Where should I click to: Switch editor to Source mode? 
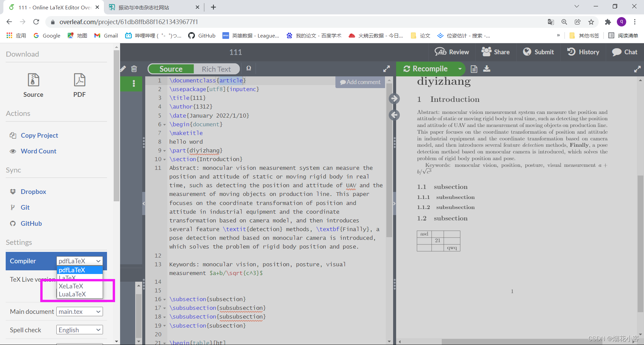coord(171,69)
